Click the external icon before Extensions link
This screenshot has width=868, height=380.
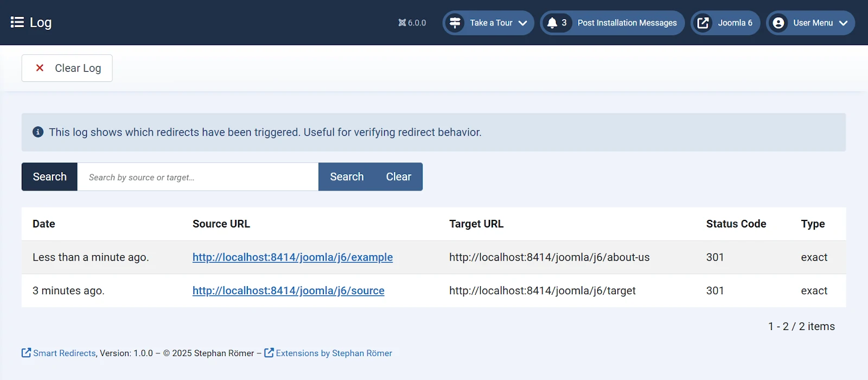(x=269, y=353)
